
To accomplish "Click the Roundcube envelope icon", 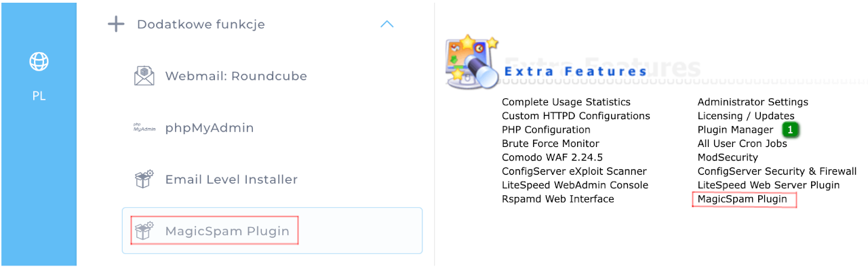I will tap(144, 76).
